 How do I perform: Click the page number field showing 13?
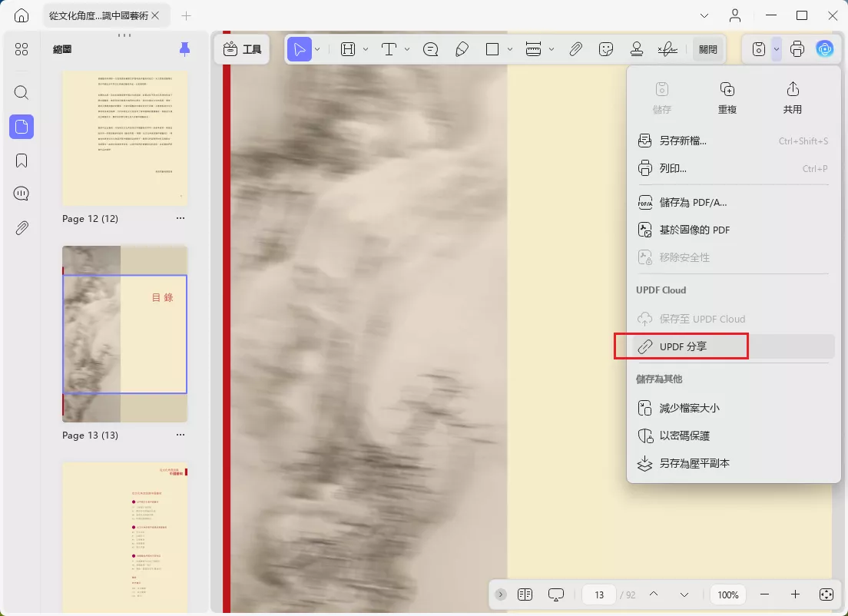599,595
